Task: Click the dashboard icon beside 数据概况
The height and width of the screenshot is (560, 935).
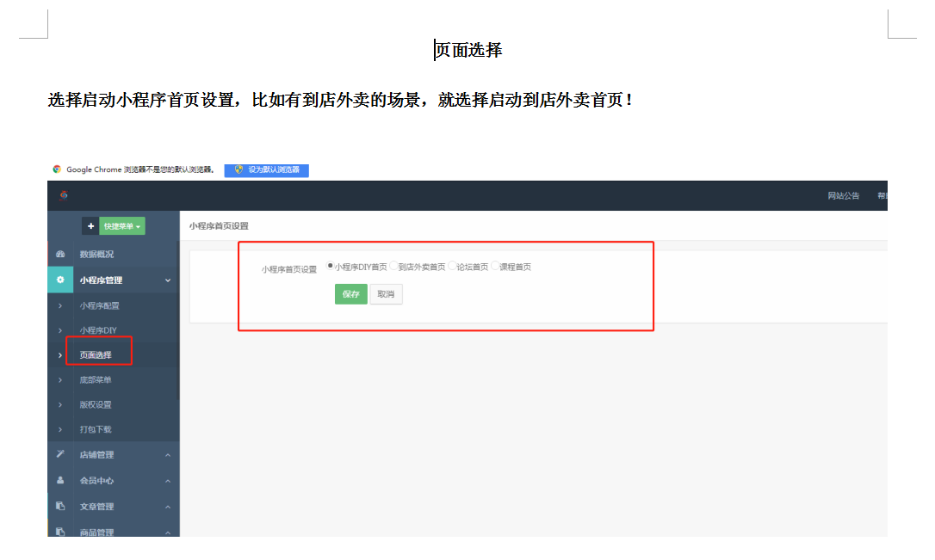Action: tap(60, 255)
